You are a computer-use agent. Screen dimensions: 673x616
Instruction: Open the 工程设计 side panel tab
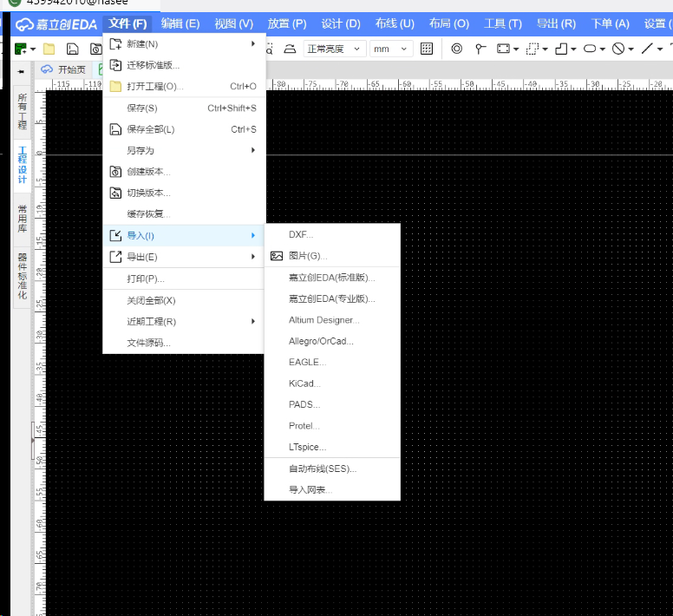23,165
